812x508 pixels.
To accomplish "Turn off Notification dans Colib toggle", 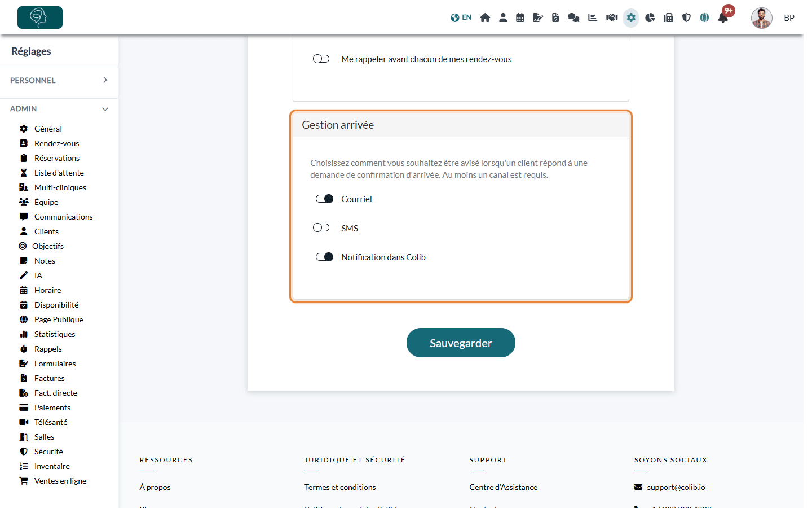I will pos(324,257).
